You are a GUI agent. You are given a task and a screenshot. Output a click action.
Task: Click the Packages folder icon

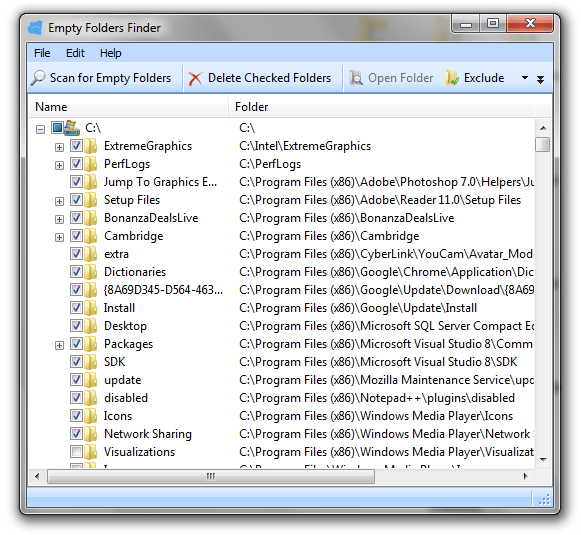pos(90,344)
